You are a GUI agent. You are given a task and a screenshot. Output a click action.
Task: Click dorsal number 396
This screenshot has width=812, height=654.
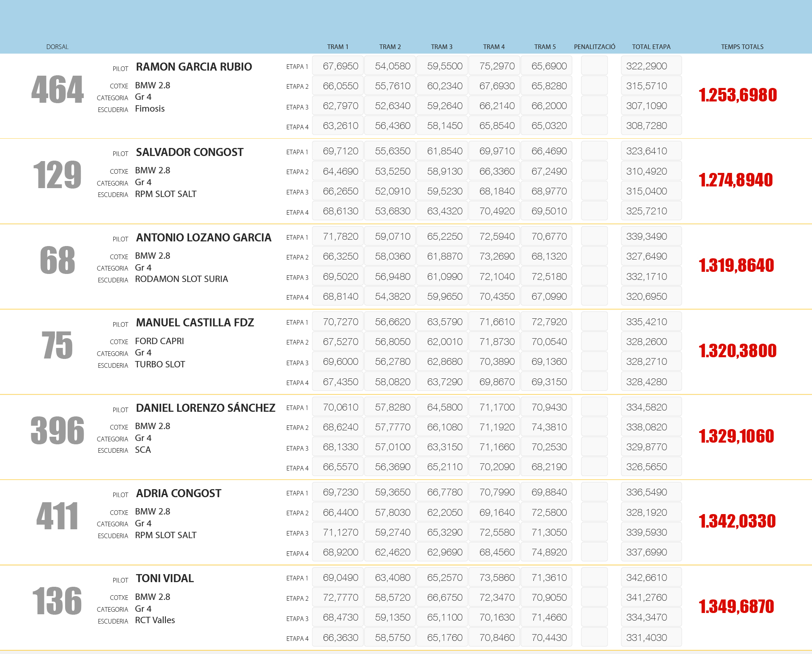coord(58,430)
